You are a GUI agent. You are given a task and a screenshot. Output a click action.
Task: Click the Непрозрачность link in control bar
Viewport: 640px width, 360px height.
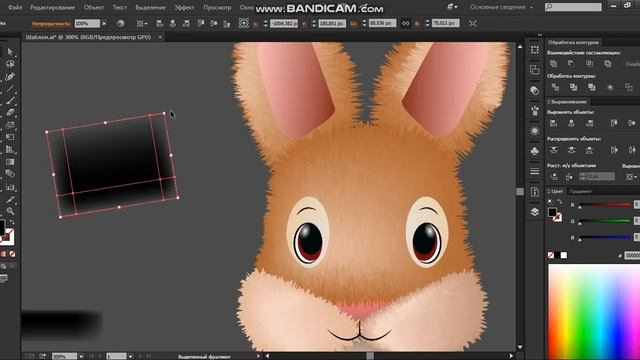click(51, 24)
